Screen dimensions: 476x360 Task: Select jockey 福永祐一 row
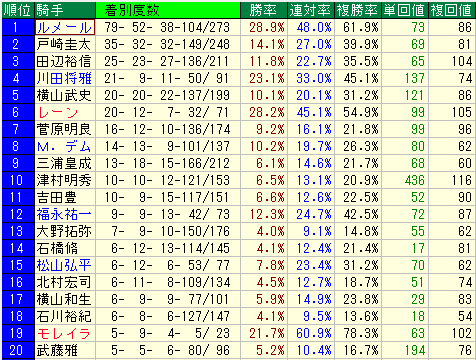coord(65,214)
